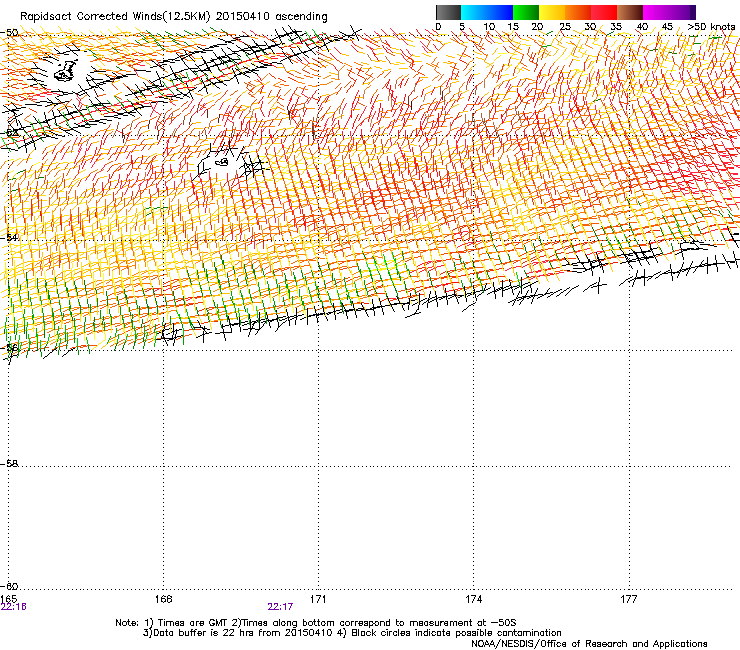Click the '-54' latitude axis label
This screenshot has height=650, width=740.
click(x=9, y=237)
